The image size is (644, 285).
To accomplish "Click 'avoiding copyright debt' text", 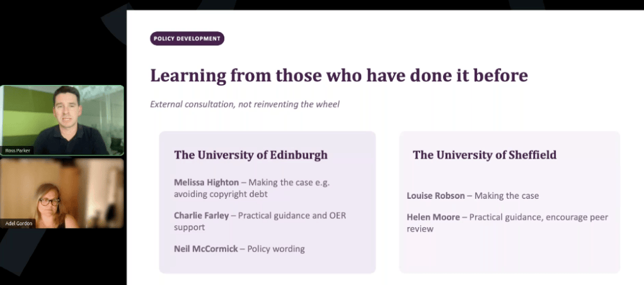I will [x=221, y=194].
